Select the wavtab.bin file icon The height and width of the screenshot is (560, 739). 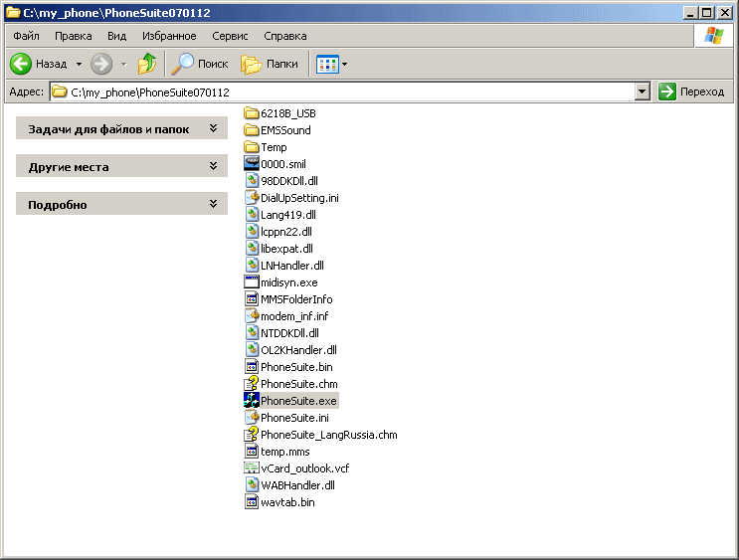(252, 502)
